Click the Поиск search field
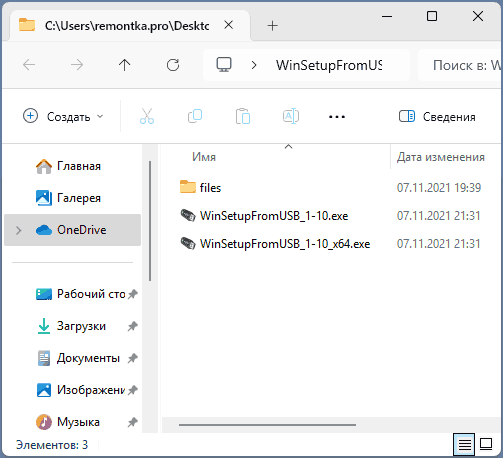The width and height of the screenshot is (503, 458). 460,65
